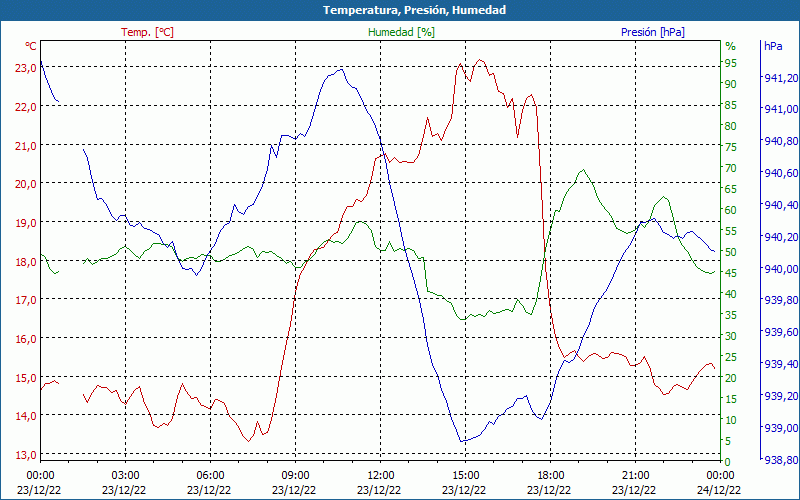Screen dimensions: 800x500
Task: Click the 15 humidity axis value
Action: [x=731, y=399]
